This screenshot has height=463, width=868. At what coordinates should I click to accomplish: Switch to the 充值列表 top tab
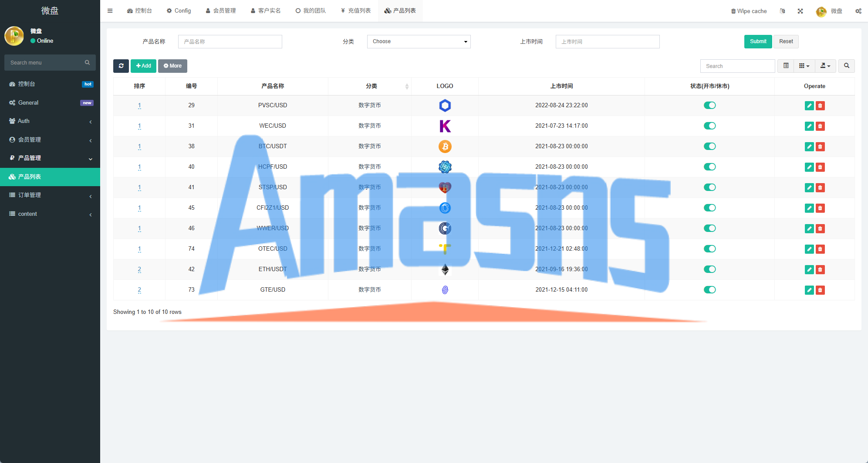click(356, 10)
